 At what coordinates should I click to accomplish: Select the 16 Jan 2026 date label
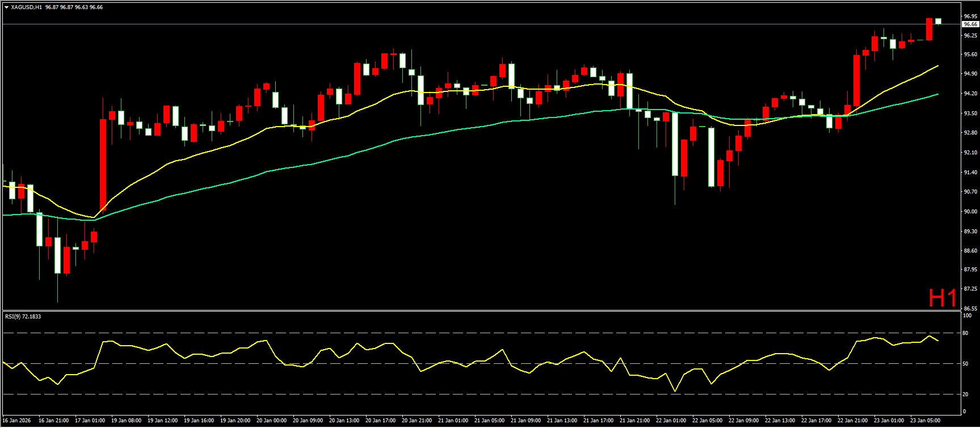tap(16, 421)
